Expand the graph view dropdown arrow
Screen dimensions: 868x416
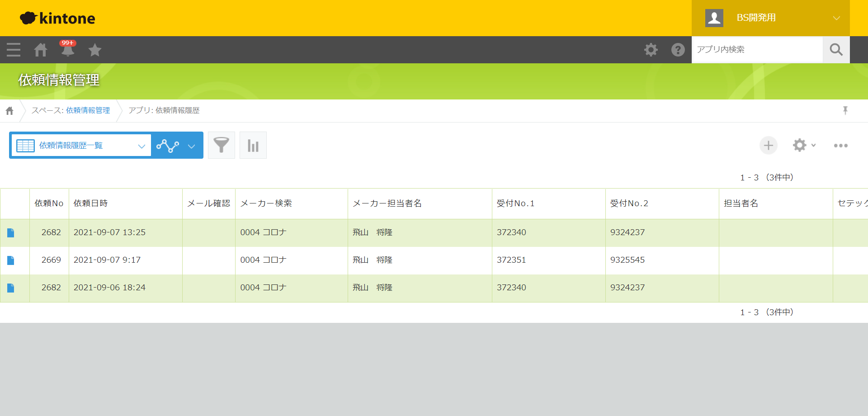[191, 146]
